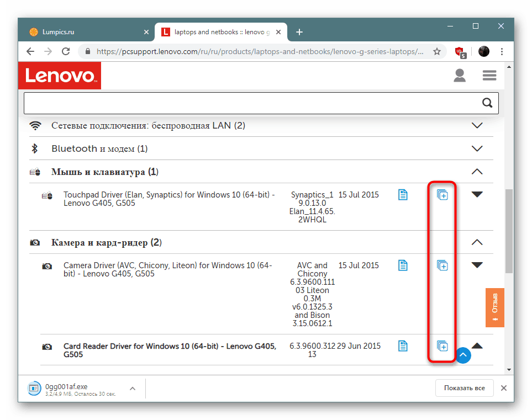532x420 pixels.
Task: Close the Lumpics.ru tab
Action: click(x=146, y=32)
